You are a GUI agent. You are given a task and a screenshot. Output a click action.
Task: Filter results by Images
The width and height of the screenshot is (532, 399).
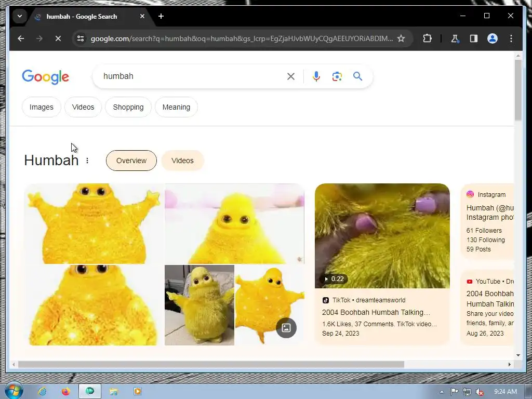(x=42, y=107)
